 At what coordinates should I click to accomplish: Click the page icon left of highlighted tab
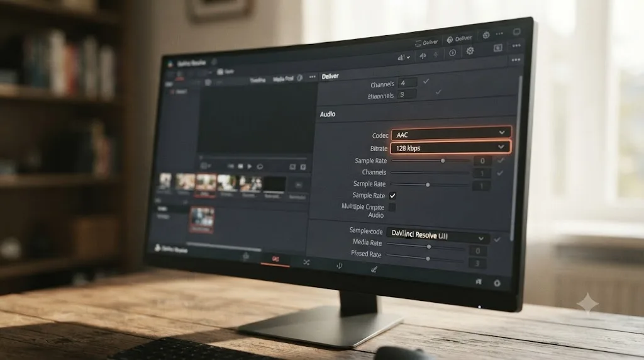[246, 256]
